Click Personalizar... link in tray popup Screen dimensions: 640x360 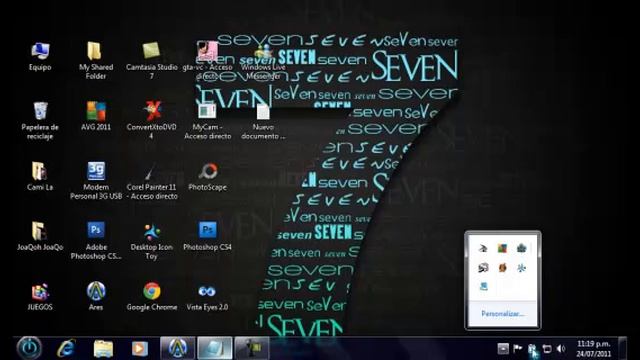click(x=502, y=314)
